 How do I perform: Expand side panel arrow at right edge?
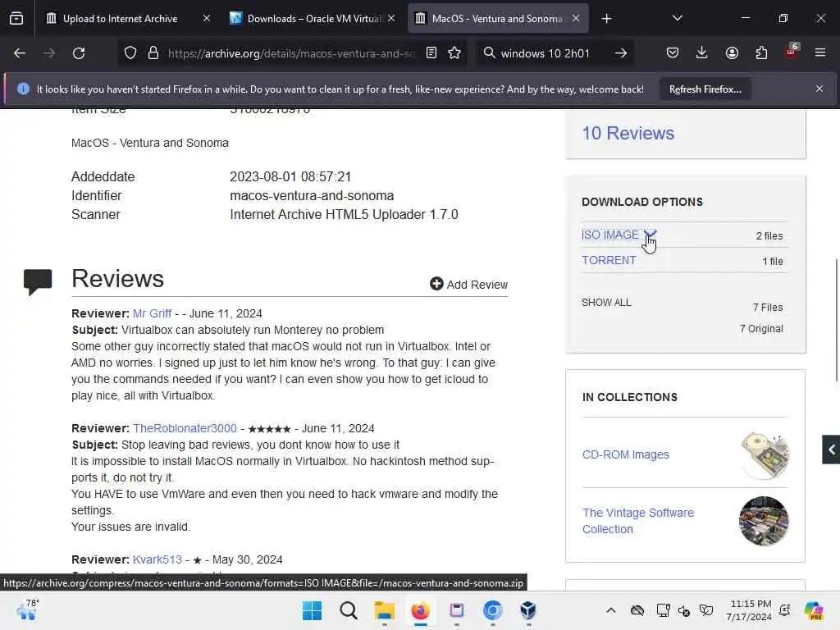831,450
